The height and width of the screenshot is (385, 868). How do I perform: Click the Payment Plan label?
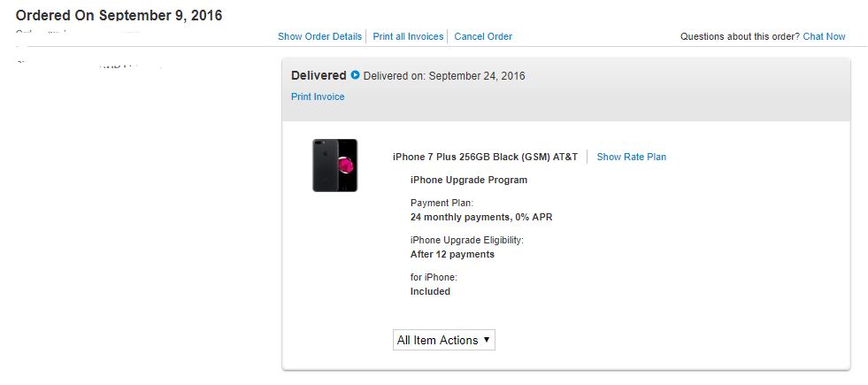click(442, 204)
